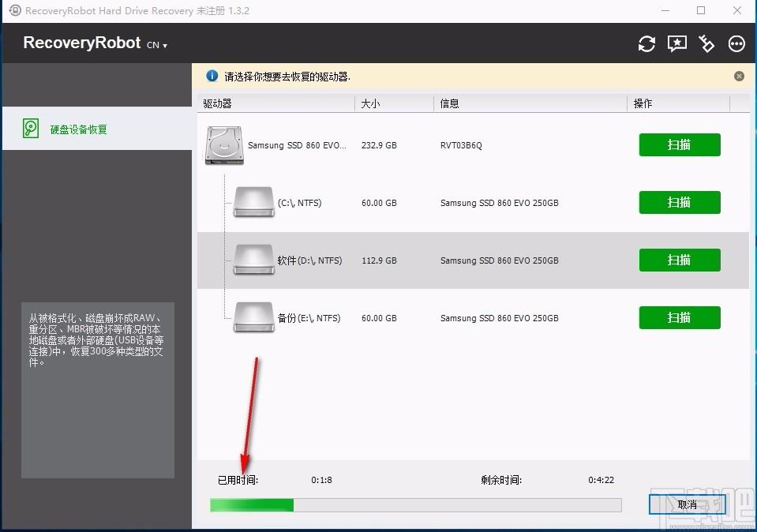The width and height of the screenshot is (757, 532).
Task: Click the 信息 column header
Action: 530,103
